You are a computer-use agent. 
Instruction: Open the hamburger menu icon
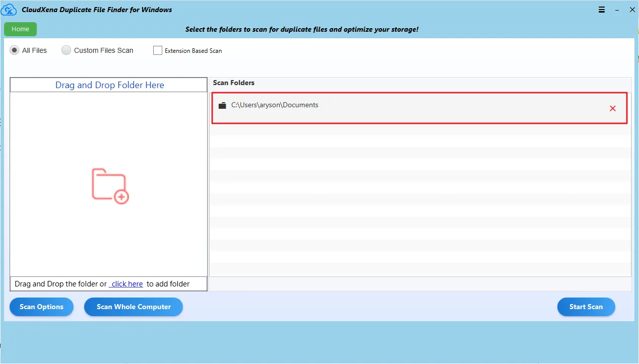pos(602,10)
